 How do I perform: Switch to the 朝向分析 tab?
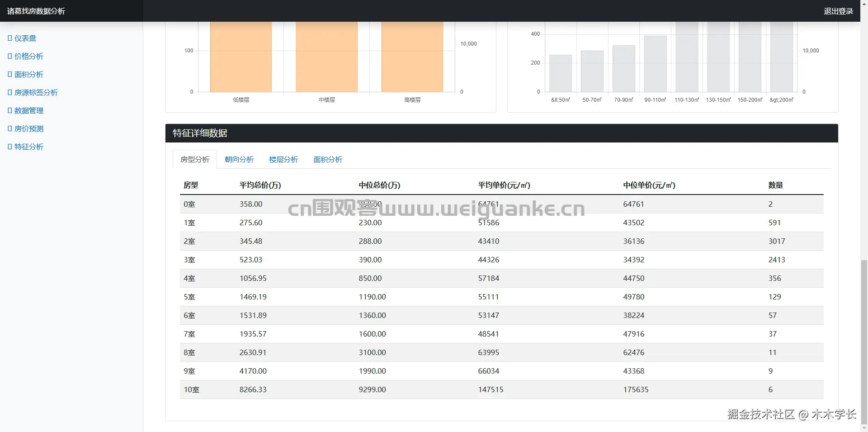pos(239,159)
